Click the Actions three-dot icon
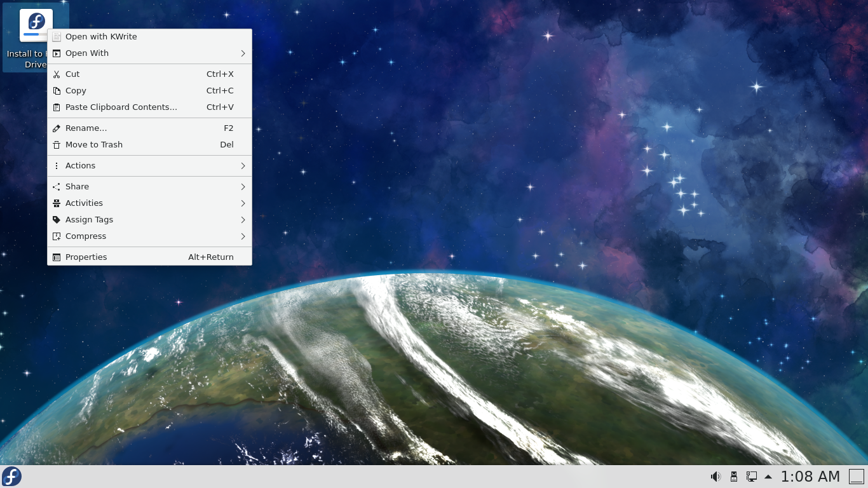 [57, 166]
